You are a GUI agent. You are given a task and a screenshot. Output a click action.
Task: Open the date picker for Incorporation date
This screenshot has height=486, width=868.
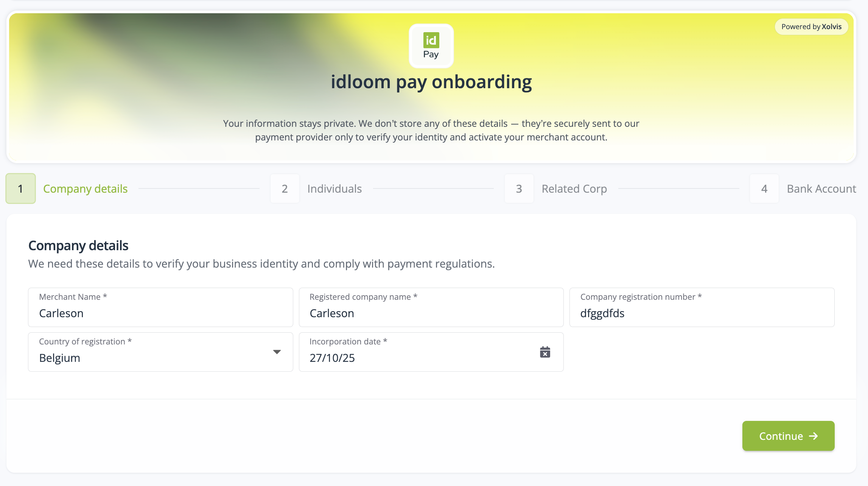(x=416, y=358)
